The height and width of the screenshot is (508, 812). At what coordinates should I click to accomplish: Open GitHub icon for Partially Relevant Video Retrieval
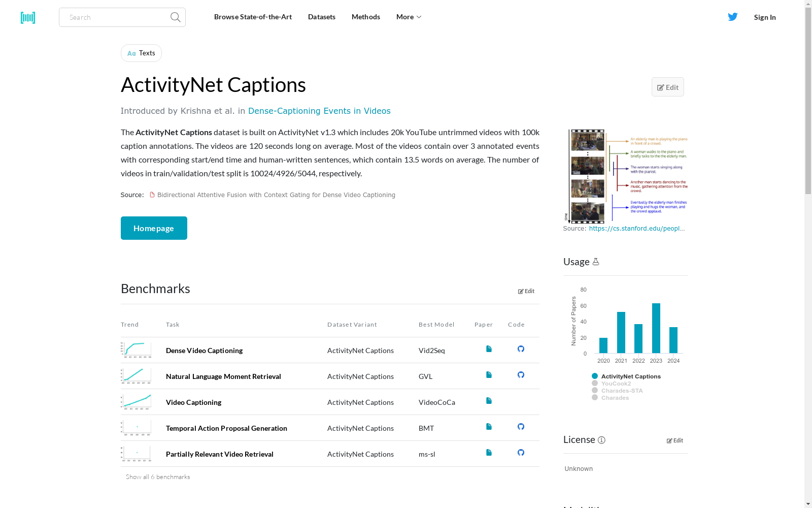521,453
